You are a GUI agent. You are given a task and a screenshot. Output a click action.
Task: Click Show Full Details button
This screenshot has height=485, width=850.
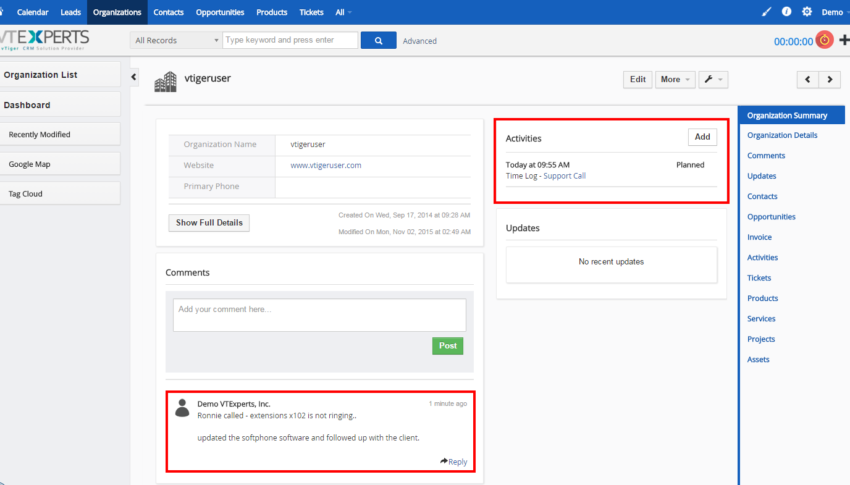click(x=209, y=223)
